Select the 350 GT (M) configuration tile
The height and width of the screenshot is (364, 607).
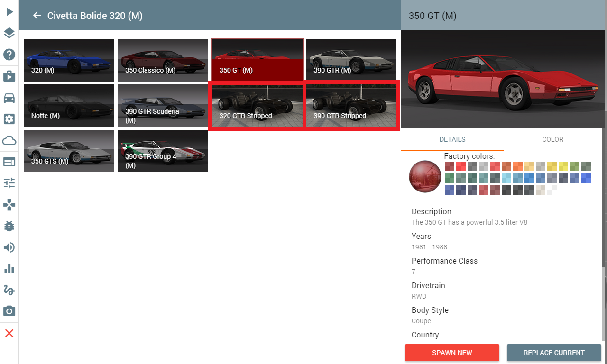257,59
